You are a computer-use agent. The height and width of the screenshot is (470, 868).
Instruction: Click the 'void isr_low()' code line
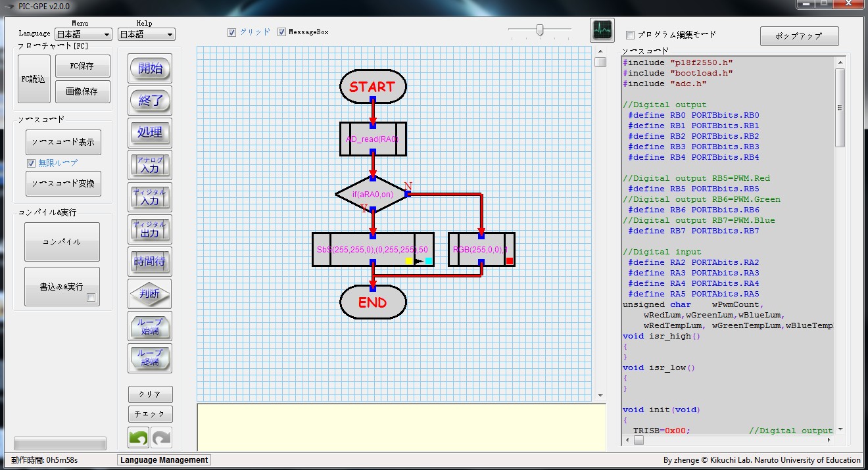pyautogui.click(x=659, y=367)
